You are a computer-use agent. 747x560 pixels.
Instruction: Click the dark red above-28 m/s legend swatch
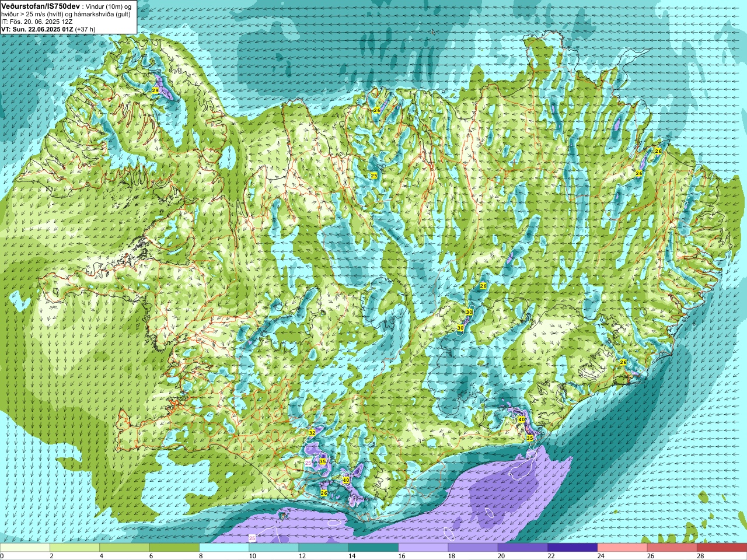[722, 548]
